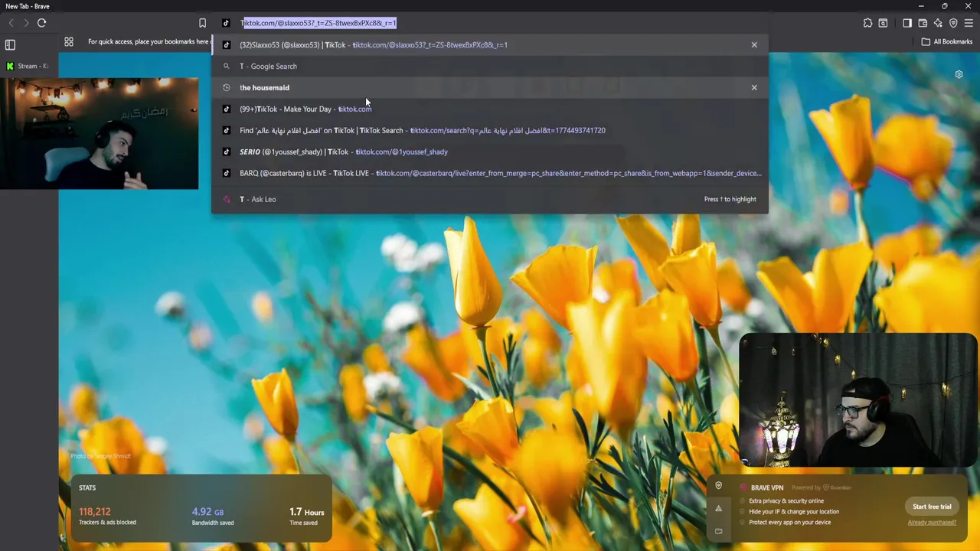Select the Brave Talk camera card tab icon
This screenshot has height=551, width=980.
pyautogui.click(x=718, y=530)
